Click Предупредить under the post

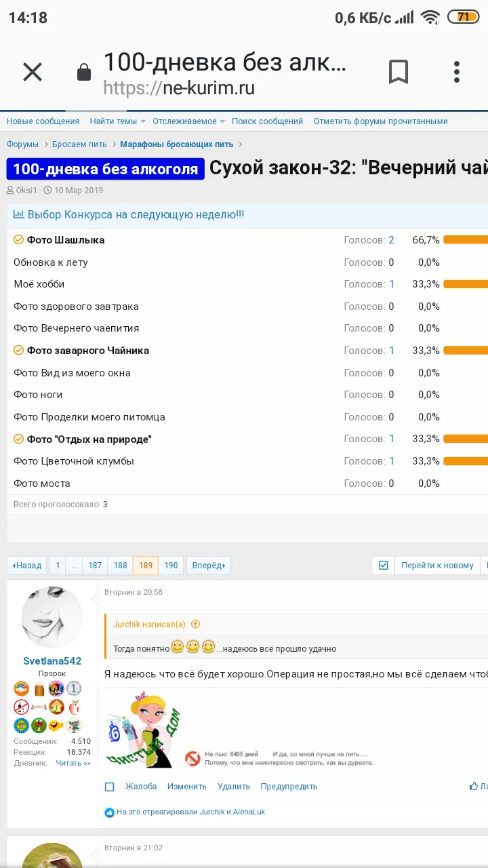coord(289,787)
